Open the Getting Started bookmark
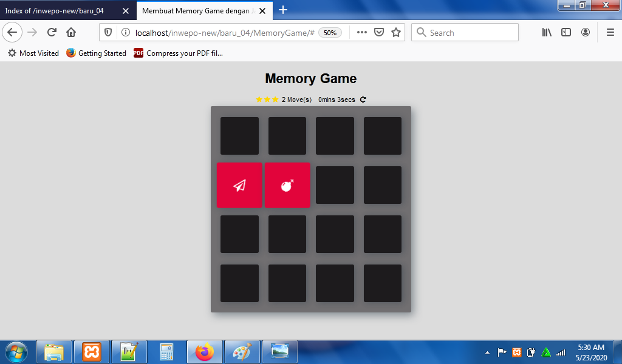The height and width of the screenshot is (364, 622). click(97, 53)
